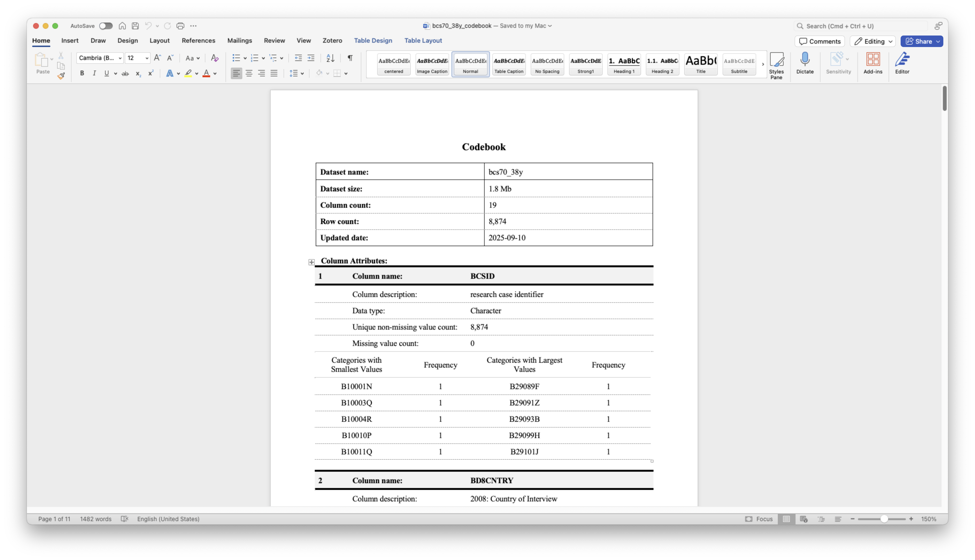The width and height of the screenshot is (975, 560).
Task: Switch to the References tab
Action: click(198, 40)
